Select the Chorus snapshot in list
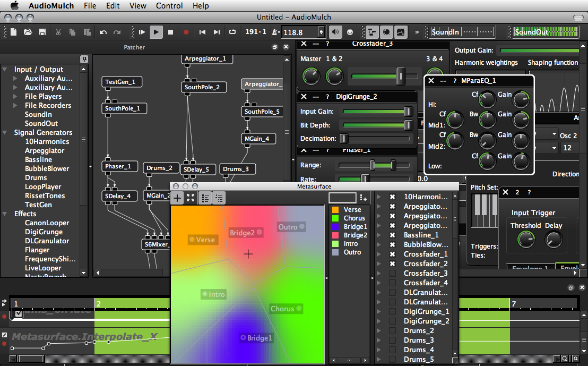588x366 pixels. (x=354, y=218)
